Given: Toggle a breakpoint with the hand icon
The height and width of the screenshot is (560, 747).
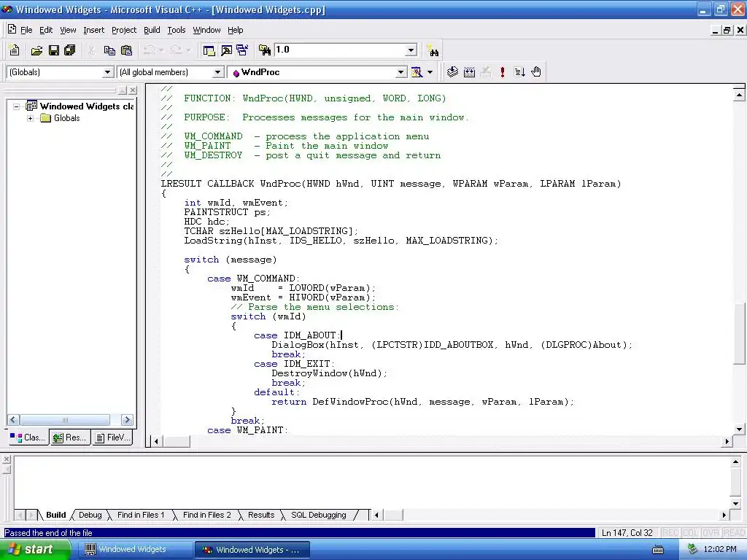Looking at the screenshot, I should (536, 72).
